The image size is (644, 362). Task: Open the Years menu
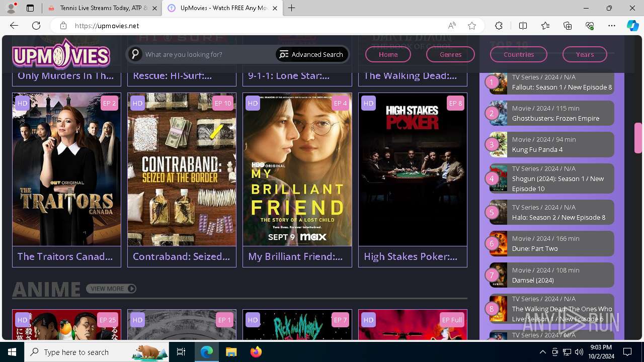point(585,54)
